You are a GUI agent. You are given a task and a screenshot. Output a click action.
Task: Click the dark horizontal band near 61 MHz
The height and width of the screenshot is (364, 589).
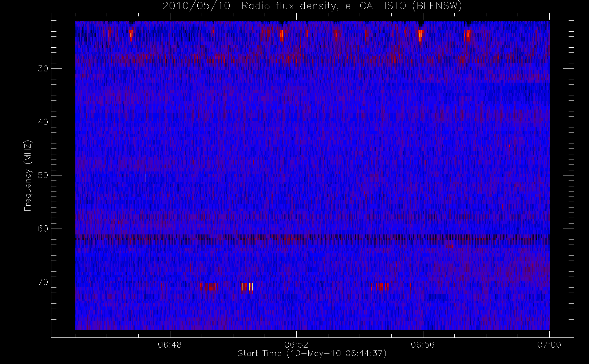pyautogui.click(x=312, y=237)
